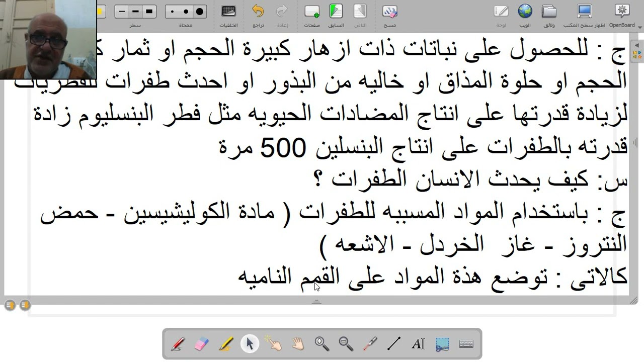Click اظهار سطح المكتب show desktop
The width and height of the screenshot is (644, 362).
[x=584, y=15]
